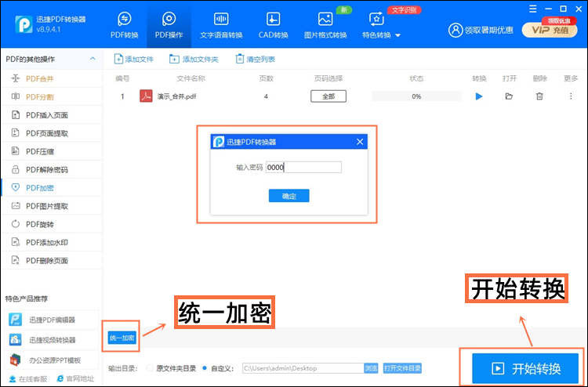588x387 pixels.
Task: Open the PDF转换 tab
Action: [x=125, y=25]
